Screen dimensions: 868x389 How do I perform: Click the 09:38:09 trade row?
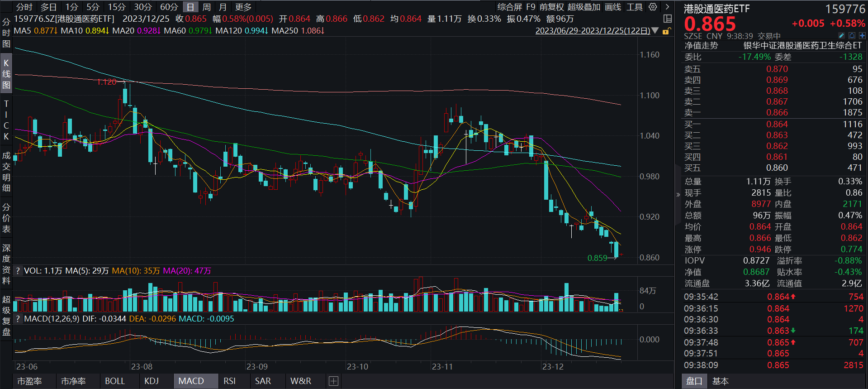pyautogui.click(x=773, y=365)
